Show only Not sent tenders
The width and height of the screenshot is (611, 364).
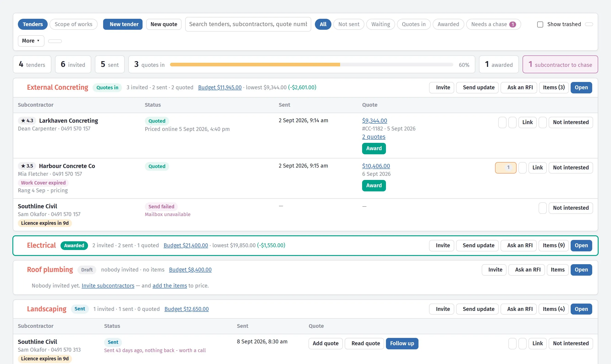(x=349, y=24)
